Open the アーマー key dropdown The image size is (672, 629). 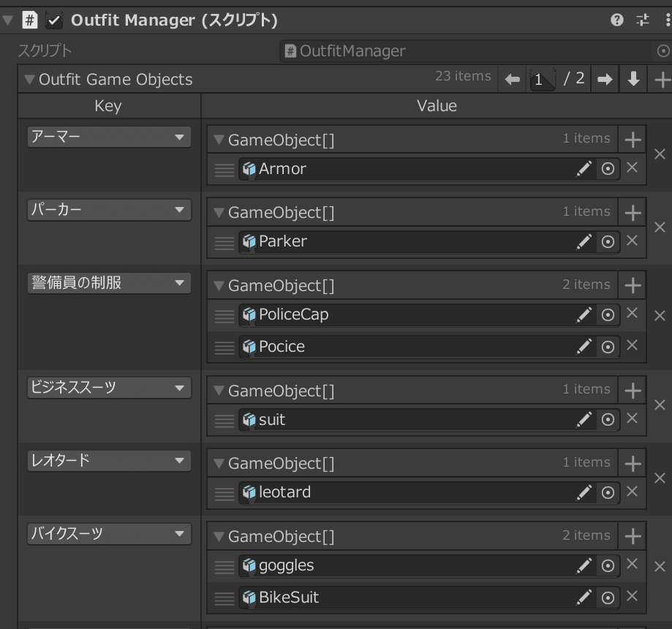tap(108, 137)
